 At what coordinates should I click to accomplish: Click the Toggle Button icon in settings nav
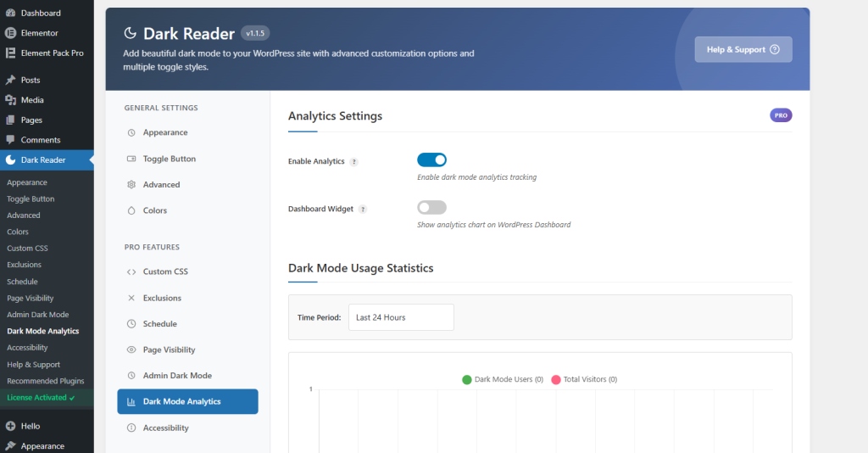click(x=131, y=159)
